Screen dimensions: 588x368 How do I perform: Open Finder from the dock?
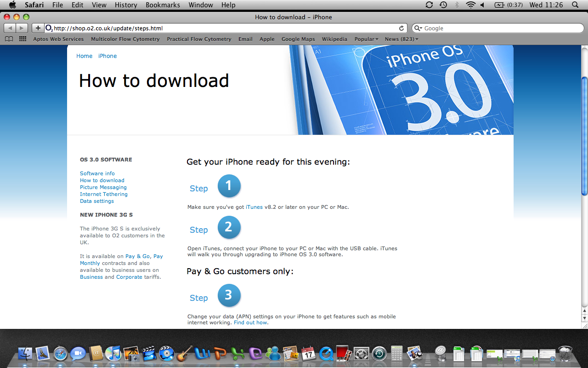25,354
